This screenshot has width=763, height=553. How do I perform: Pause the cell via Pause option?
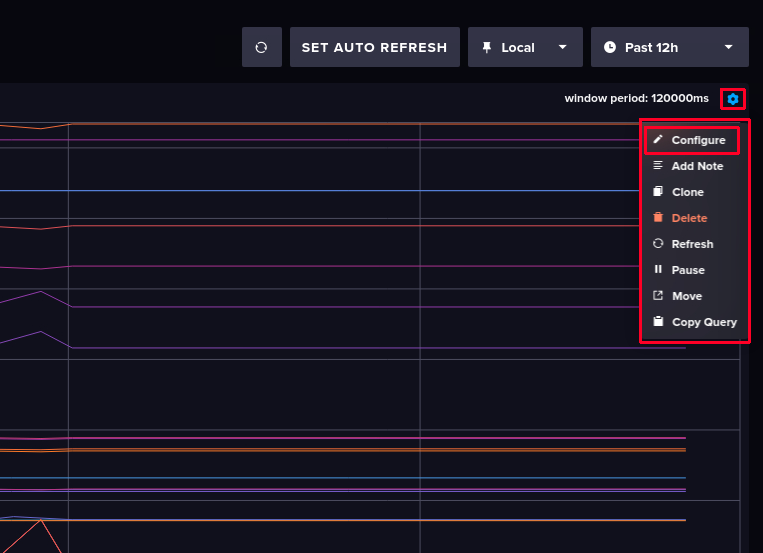coord(688,270)
